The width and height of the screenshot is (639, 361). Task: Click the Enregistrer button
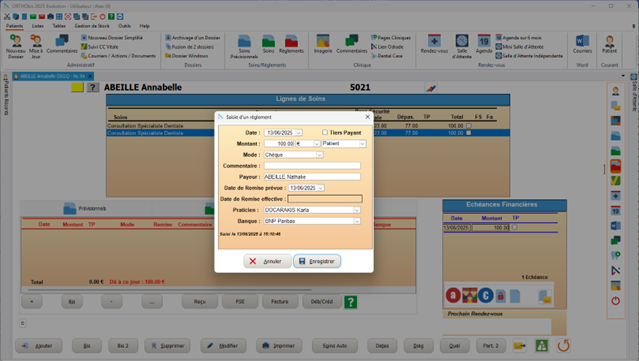click(317, 261)
